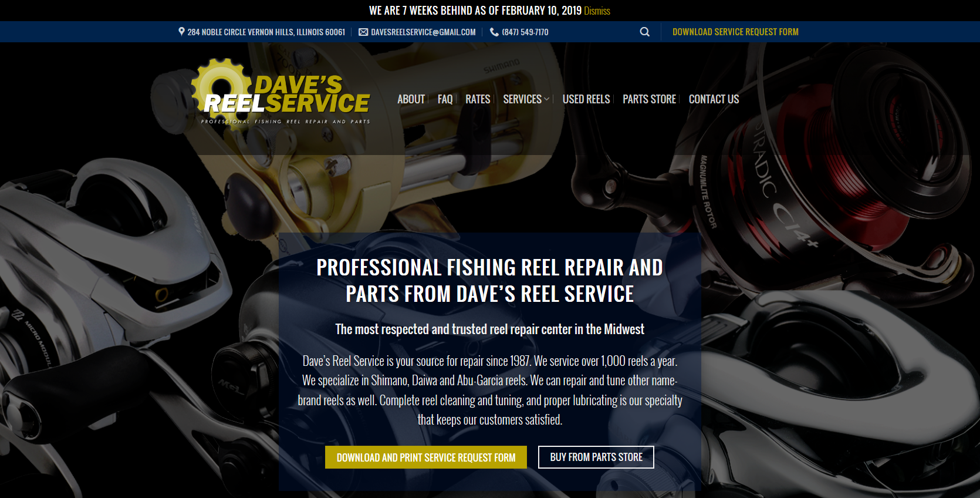980x498 pixels.
Task: Click the map pin location icon
Action: pos(181,31)
